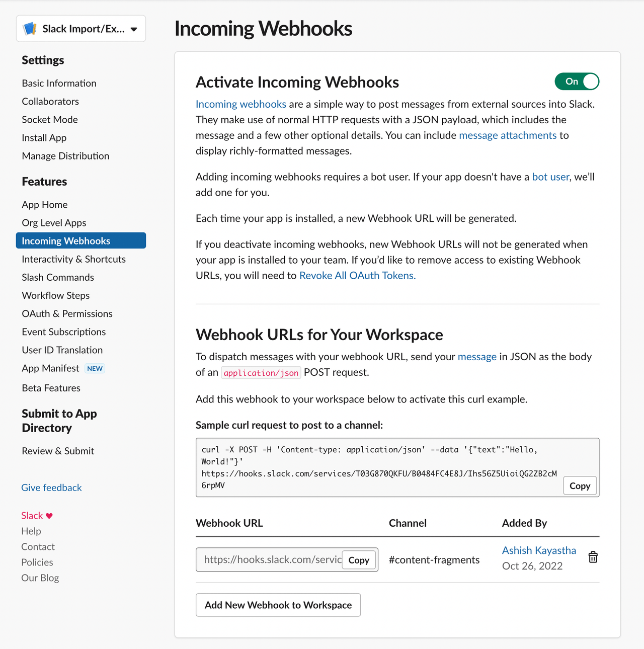Open Contact footer link

(38, 547)
